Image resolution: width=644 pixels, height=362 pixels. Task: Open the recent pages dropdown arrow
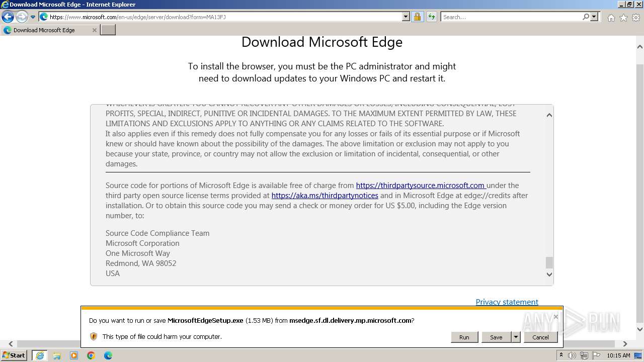click(x=33, y=17)
